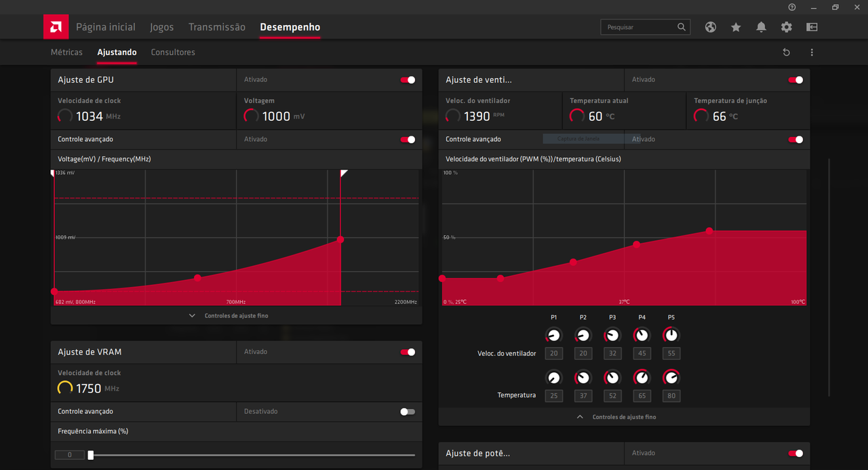Click the 1000 mV voltage reading
The height and width of the screenshot is (470, 868).
[x=283, y=116]
